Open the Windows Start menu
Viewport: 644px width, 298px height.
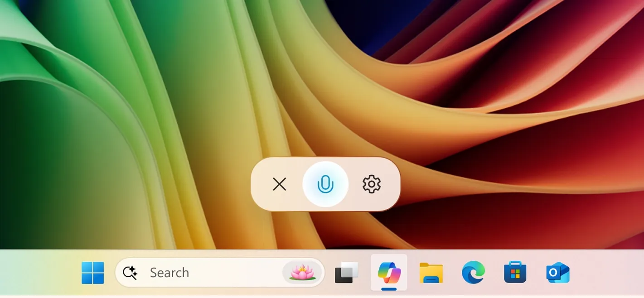(93, 273)
